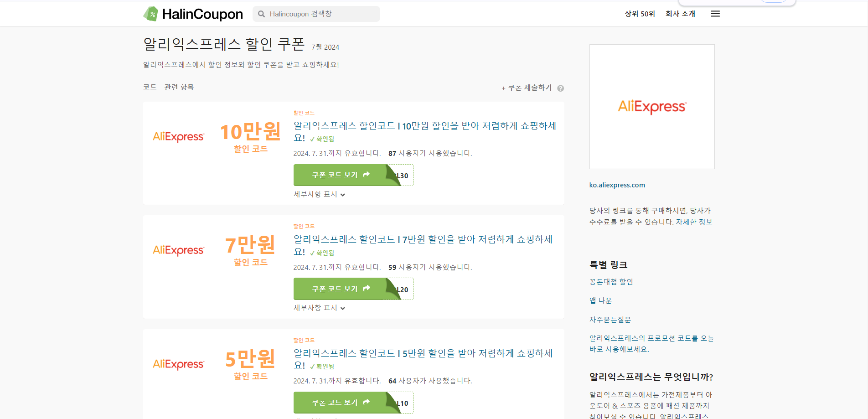Reveal coupon code ending L30
868x419 pixels.
353,175
